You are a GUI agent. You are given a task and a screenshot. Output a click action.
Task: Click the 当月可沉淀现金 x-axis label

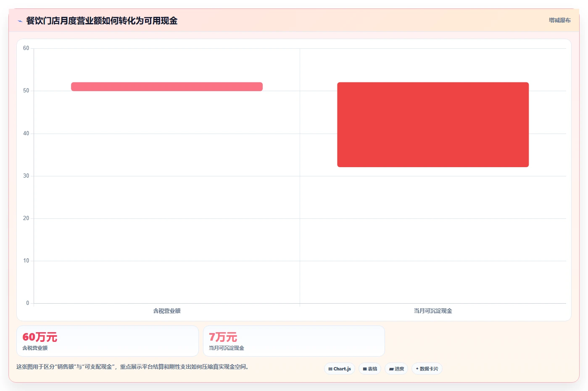pos(433,311)
